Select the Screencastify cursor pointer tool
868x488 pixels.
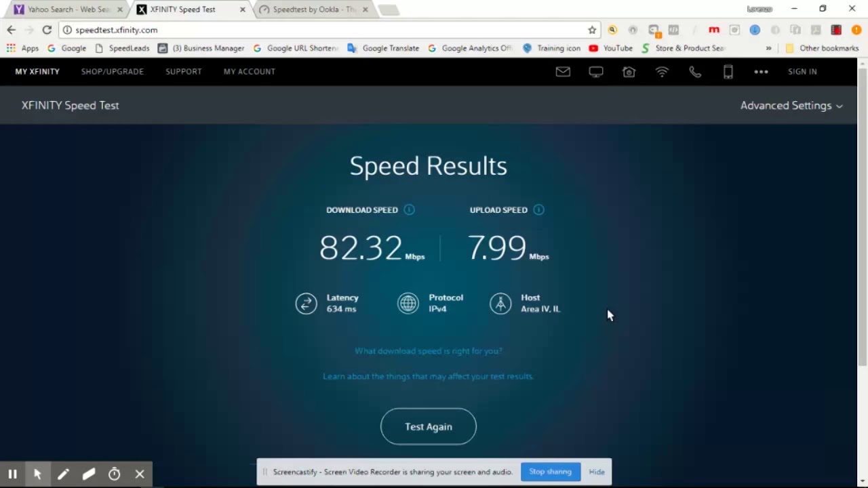click(x=37, y=474)
